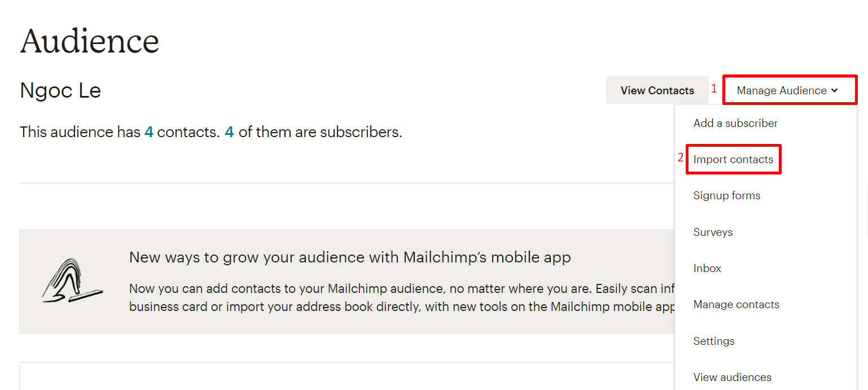Click the View Contacts button
868x390 pixels.
click(657, 90)
